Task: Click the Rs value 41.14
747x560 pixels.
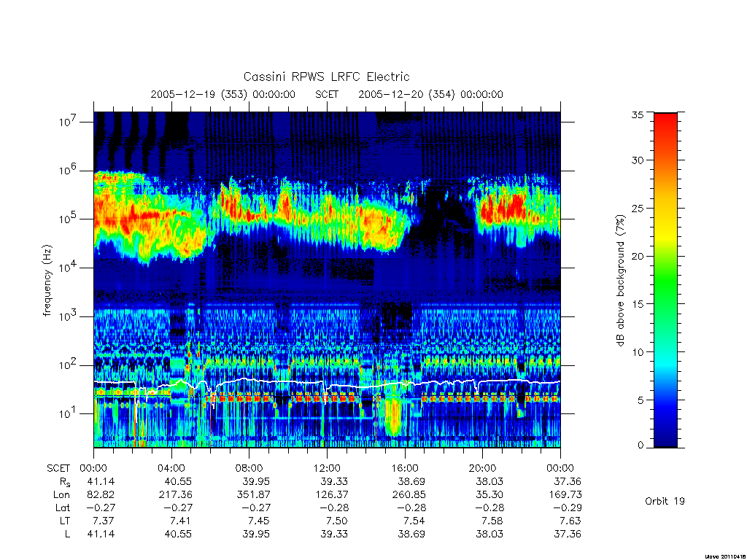Action: pyautogui.click(x=101, y=481)
